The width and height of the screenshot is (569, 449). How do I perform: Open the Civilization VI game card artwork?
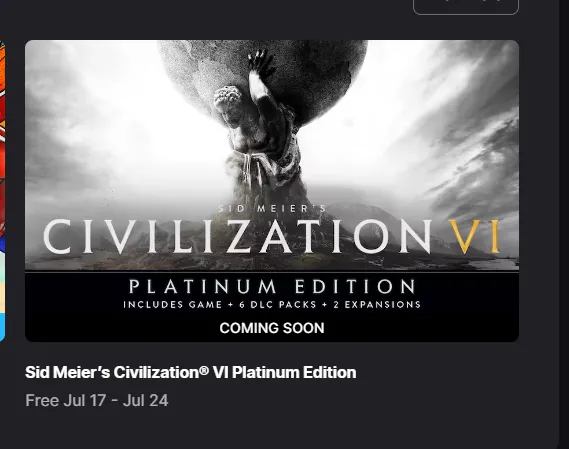click(x=272, y=191)
